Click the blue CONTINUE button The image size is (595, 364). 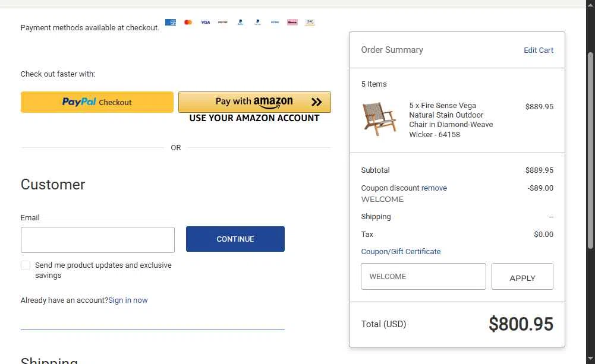(235, 239)
